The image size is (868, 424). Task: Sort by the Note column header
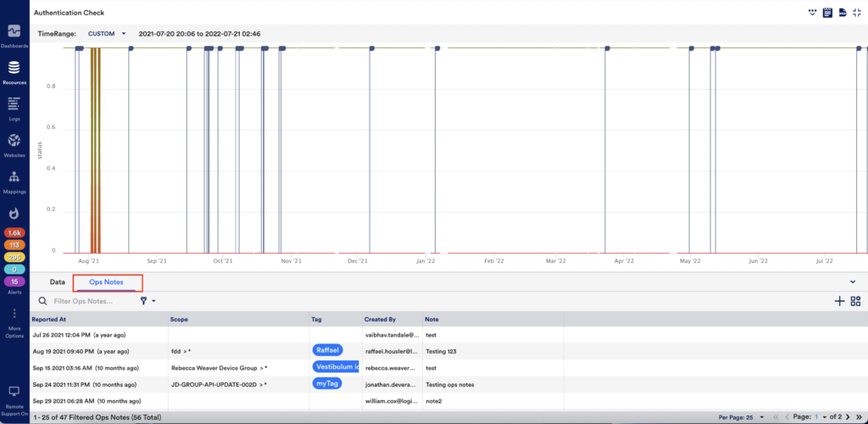tap(492, 320)
